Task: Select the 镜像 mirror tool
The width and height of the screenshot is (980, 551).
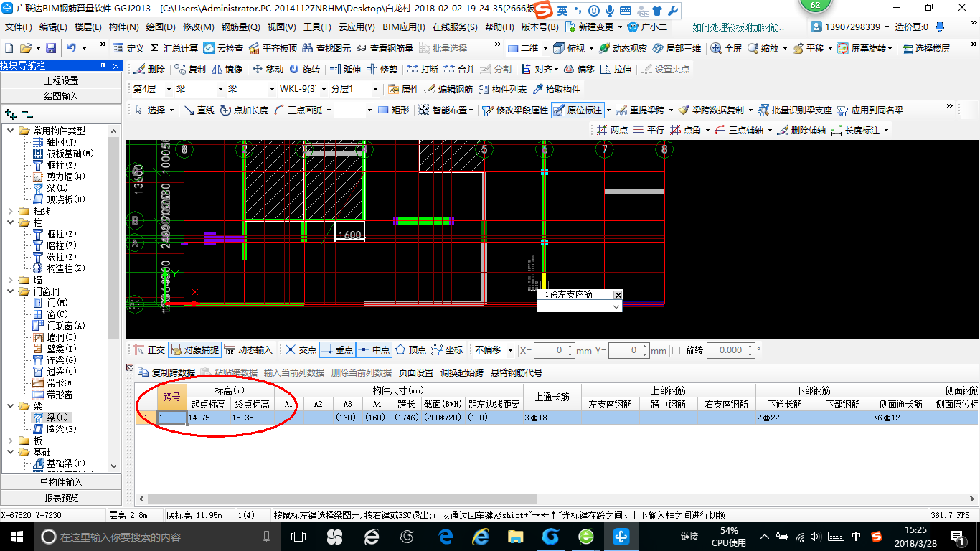Action: 227,70
